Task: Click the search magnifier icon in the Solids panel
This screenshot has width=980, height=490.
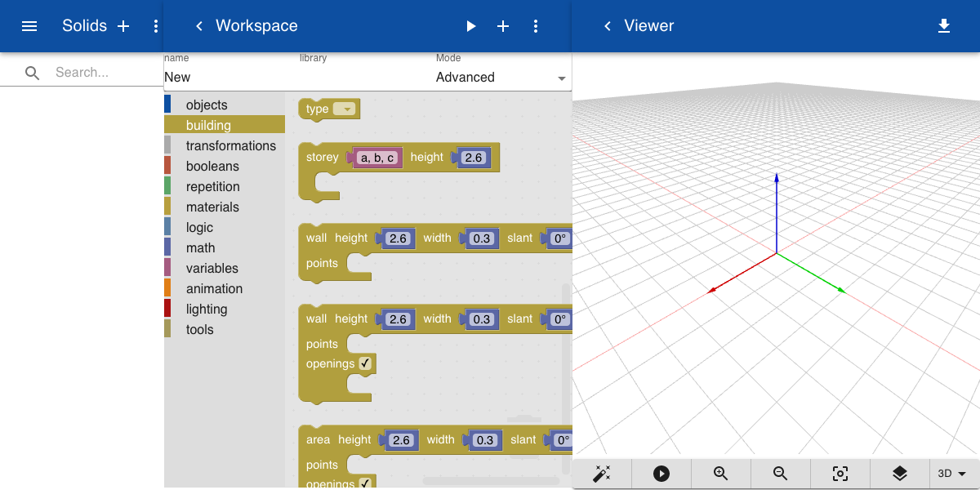Action: pos(33,73)
